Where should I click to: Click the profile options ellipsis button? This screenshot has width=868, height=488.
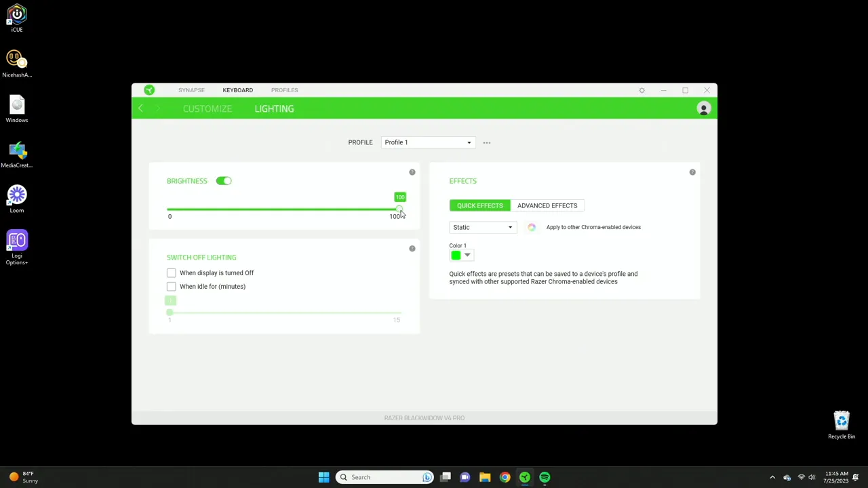tap(486, 142)
